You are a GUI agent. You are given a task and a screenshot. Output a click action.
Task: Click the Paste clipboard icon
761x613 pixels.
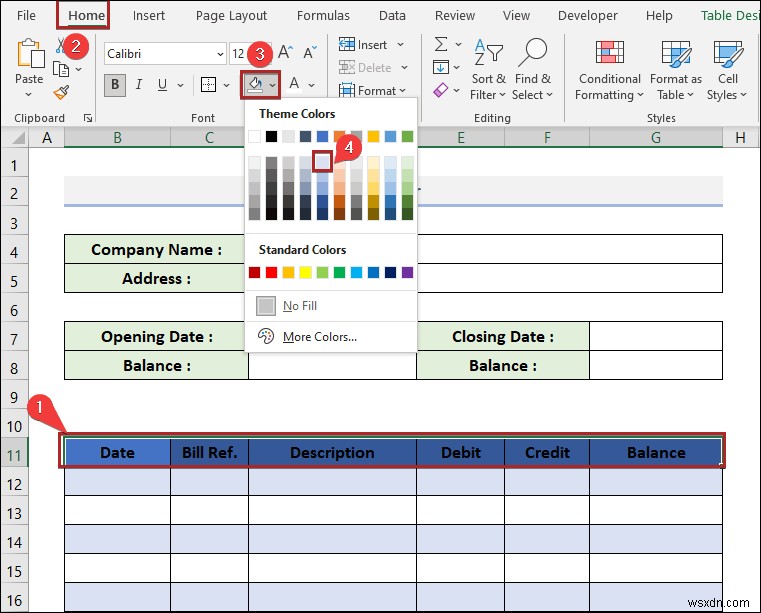click(30, 53)
